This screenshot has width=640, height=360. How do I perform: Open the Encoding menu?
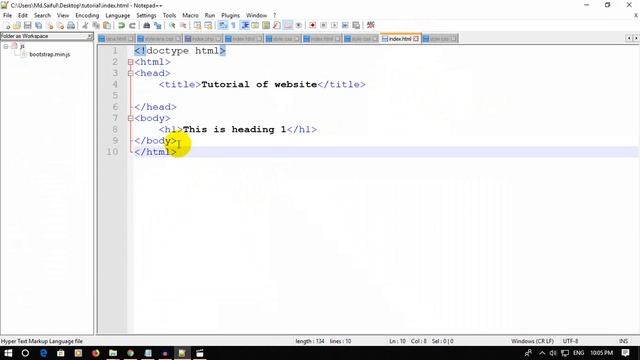click(x=87, y=15)
